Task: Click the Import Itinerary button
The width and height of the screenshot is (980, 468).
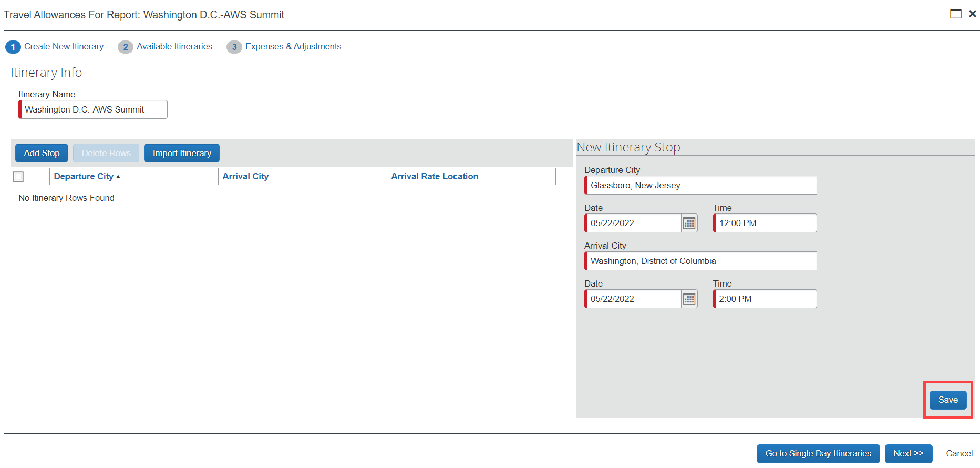Action: pos(182,153)
